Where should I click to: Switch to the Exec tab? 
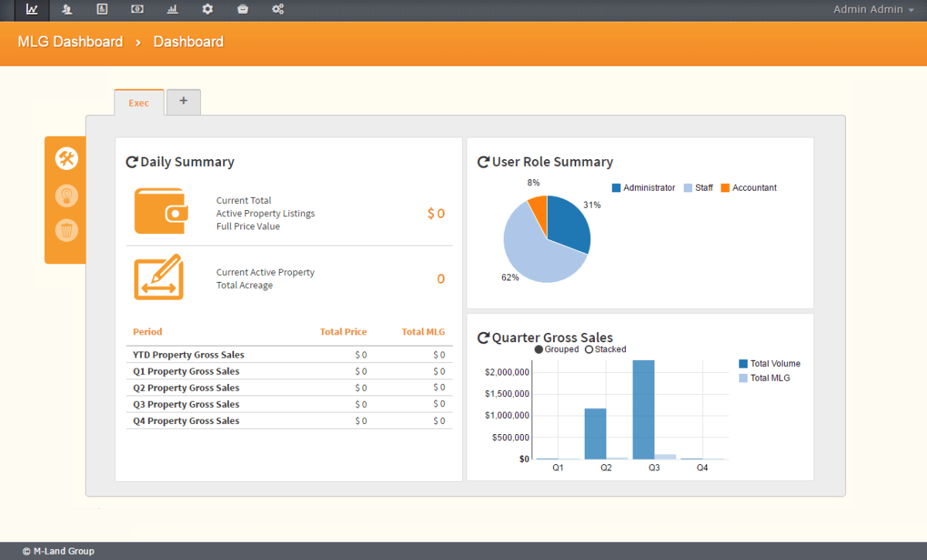pyautogui.click(x=139, y=103)
